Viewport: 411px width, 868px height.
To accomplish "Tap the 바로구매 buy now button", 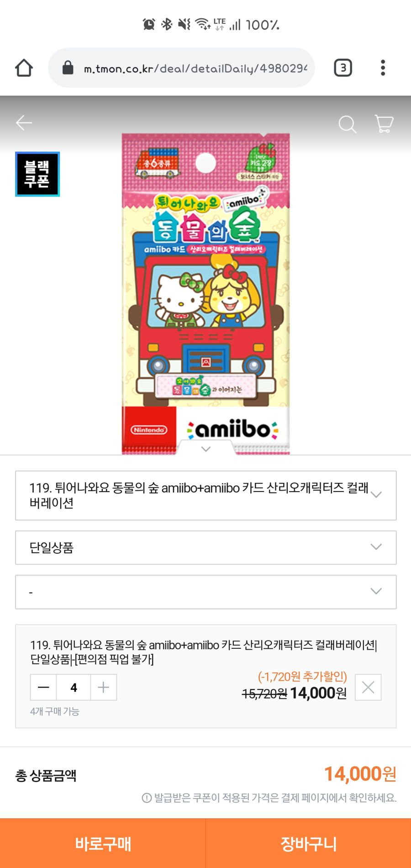I will pyautogui.click(x=103, y=843).
